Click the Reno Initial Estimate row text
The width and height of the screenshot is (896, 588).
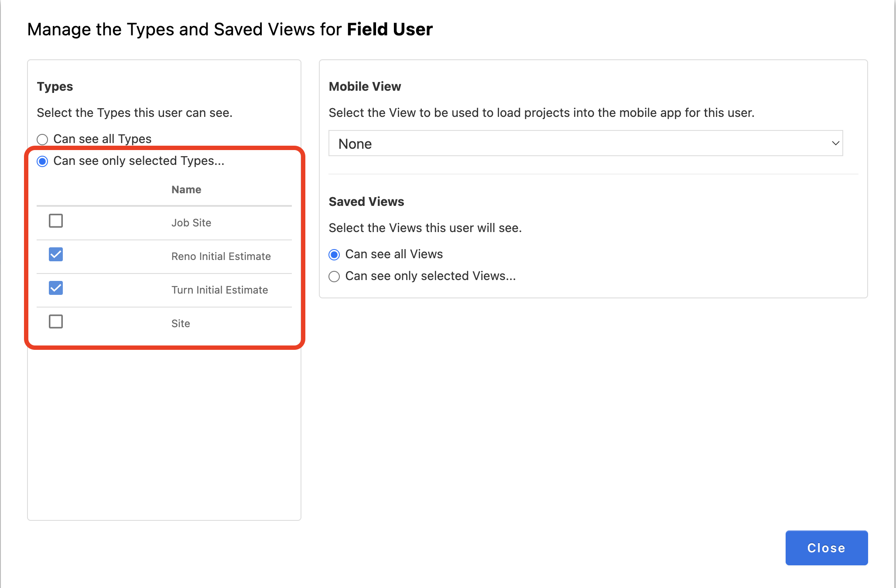coord(221,256)
